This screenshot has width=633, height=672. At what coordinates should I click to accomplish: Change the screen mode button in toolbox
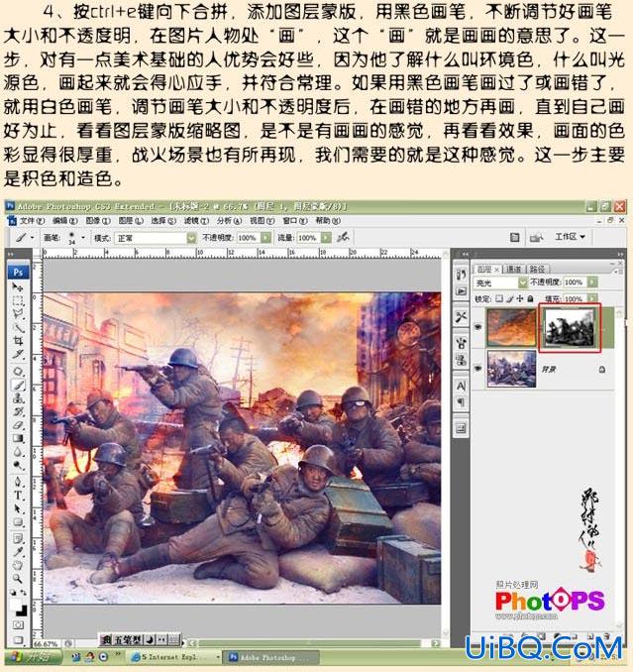pyautogui.click(x=18, y=640)
